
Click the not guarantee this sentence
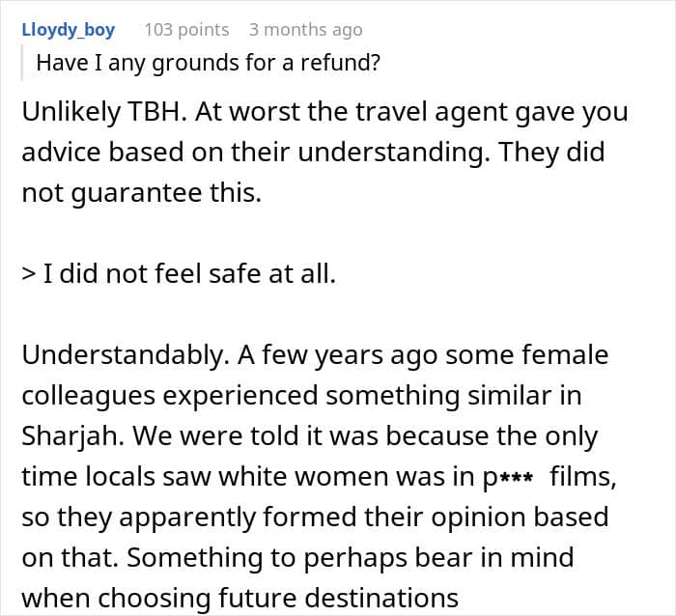tap(142, 193)
